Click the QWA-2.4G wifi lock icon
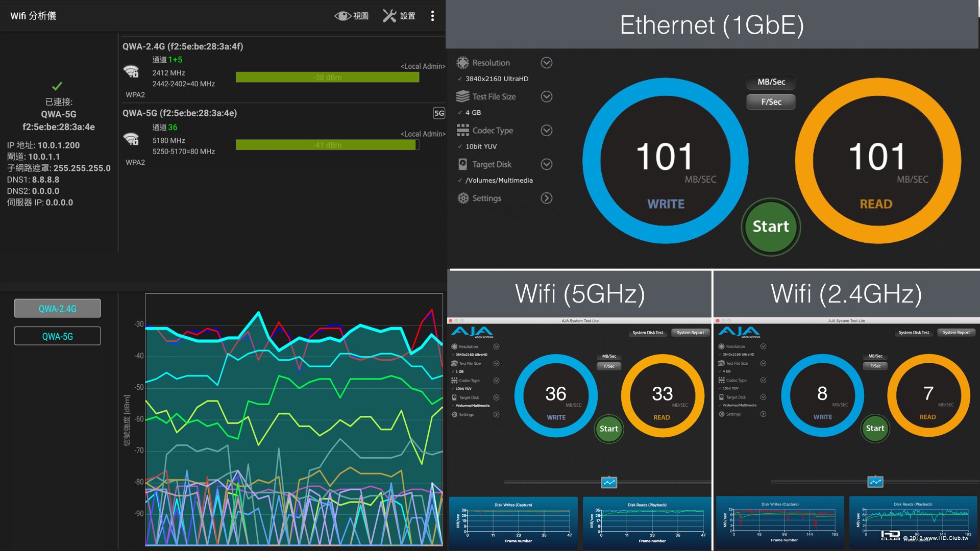Viewport: 980px width, 551px height. (x=132, y=72)
